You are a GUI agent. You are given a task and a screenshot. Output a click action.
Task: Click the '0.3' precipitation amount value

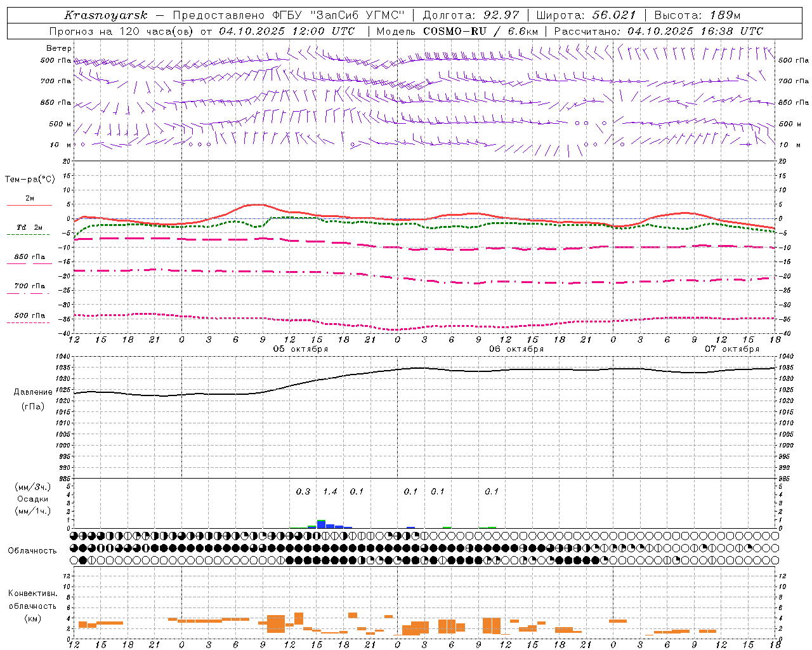303,491
